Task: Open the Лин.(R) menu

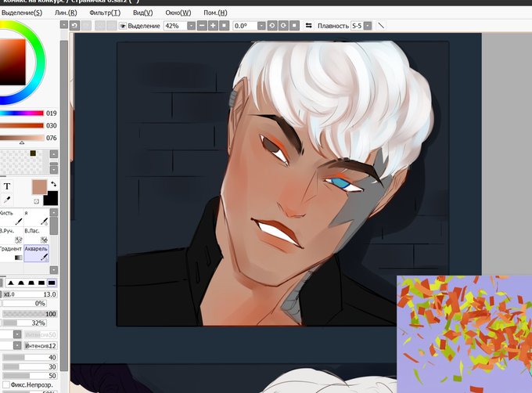Action: point(66,13)
